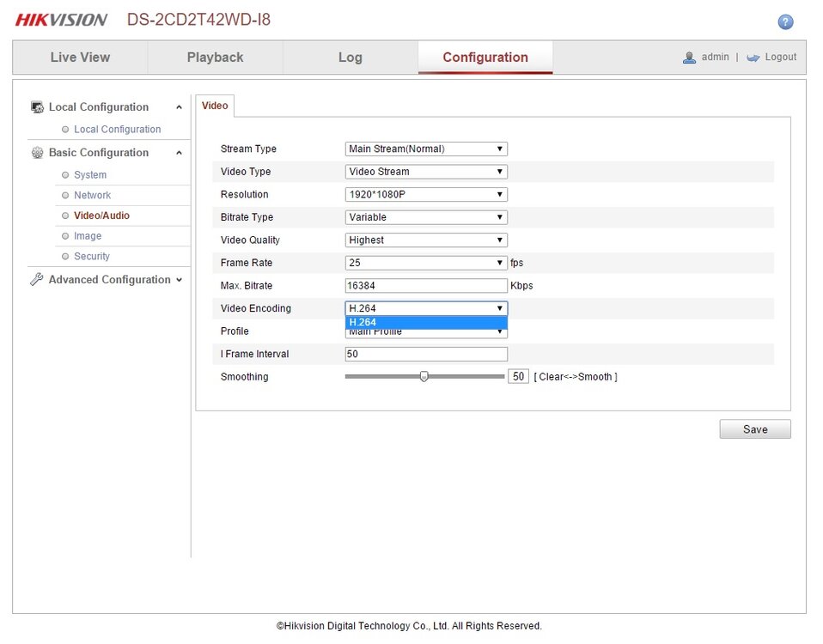Open the Resolution dropdown
The image size is (823, 644).
426,194
